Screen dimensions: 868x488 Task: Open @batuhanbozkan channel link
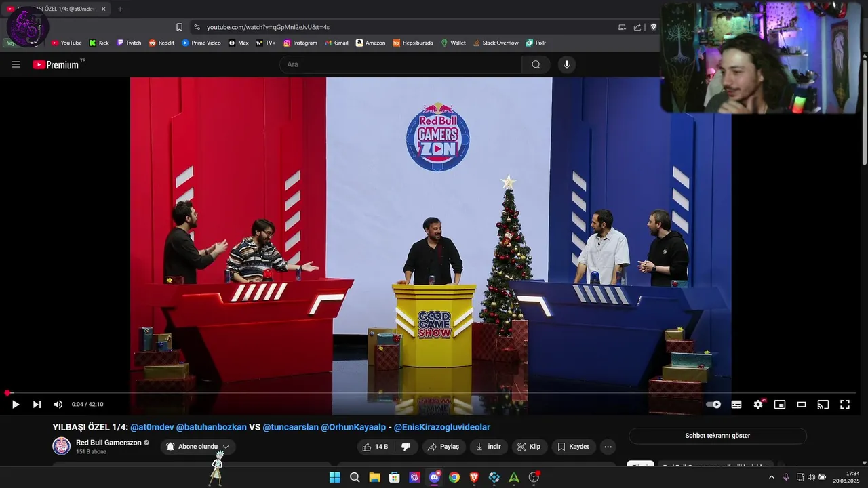(x=212, y=427)
